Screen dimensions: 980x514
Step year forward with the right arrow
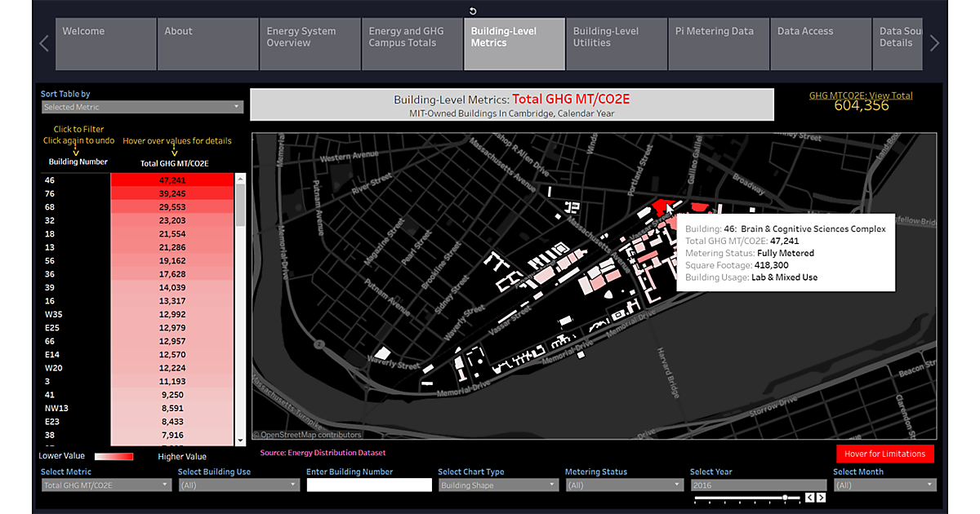(x=821, y=498)
